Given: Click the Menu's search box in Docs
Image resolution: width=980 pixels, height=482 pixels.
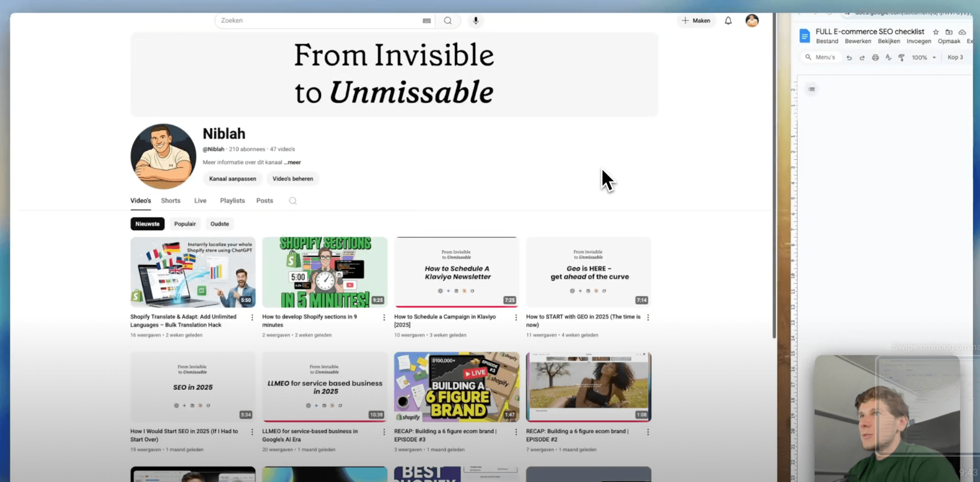Looking at the screenshot, I should [821, 57].
